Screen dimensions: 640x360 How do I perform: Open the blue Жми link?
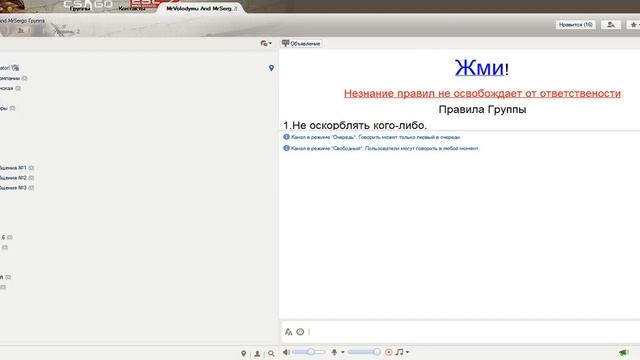[479, 68]
